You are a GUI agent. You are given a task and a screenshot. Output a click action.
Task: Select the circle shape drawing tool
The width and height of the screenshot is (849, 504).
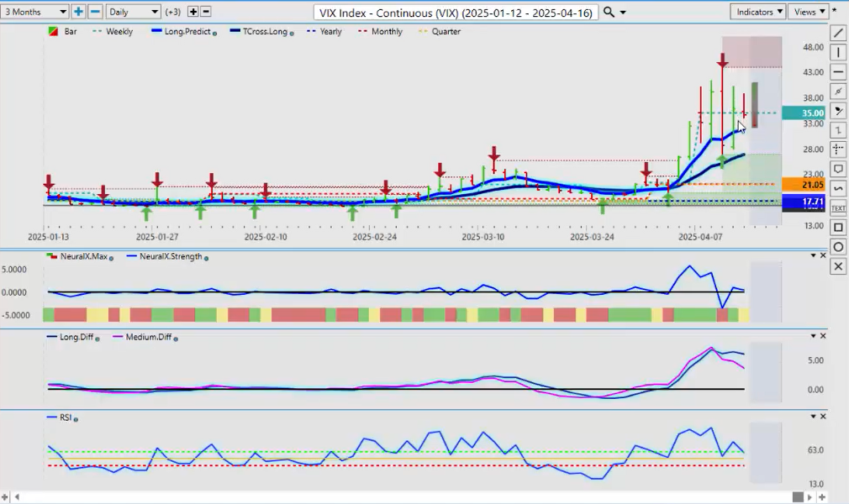[838, 247]
